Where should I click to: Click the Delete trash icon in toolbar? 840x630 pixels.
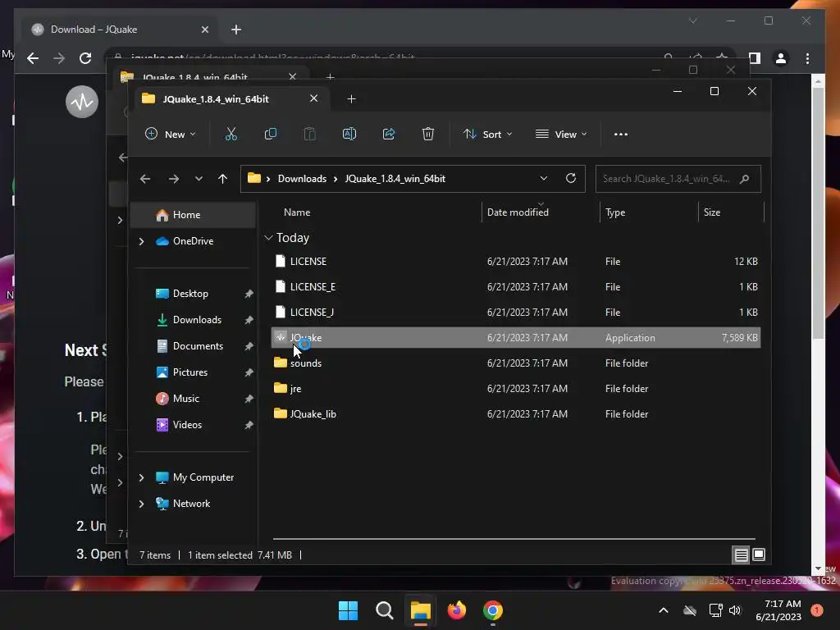428,134
